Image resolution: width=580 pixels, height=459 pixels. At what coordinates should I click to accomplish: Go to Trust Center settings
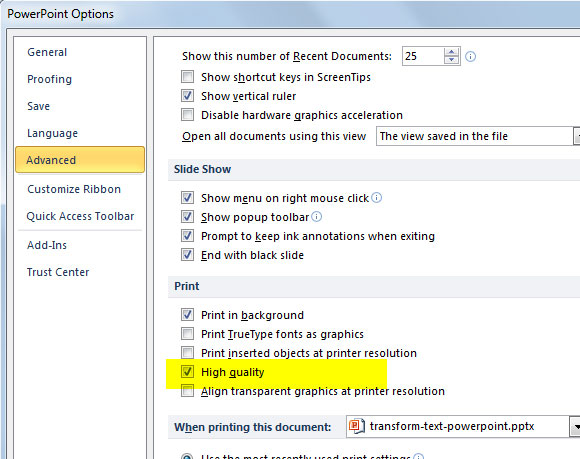click(58, 272)
